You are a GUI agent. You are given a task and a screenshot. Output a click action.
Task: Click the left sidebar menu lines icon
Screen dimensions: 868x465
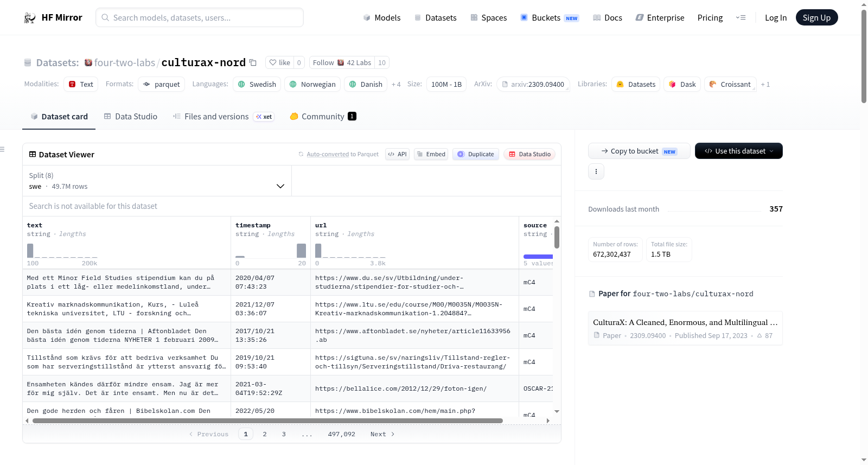click(2, 149)
